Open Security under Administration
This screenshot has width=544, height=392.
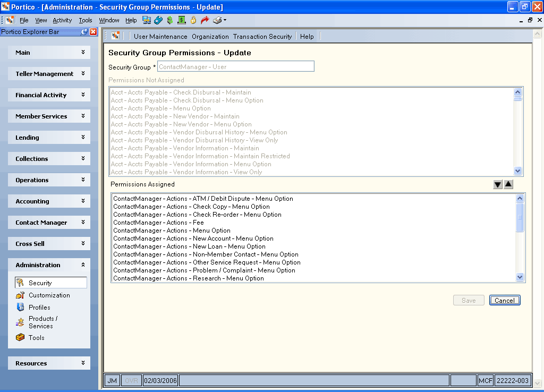(x=50, y=283)
